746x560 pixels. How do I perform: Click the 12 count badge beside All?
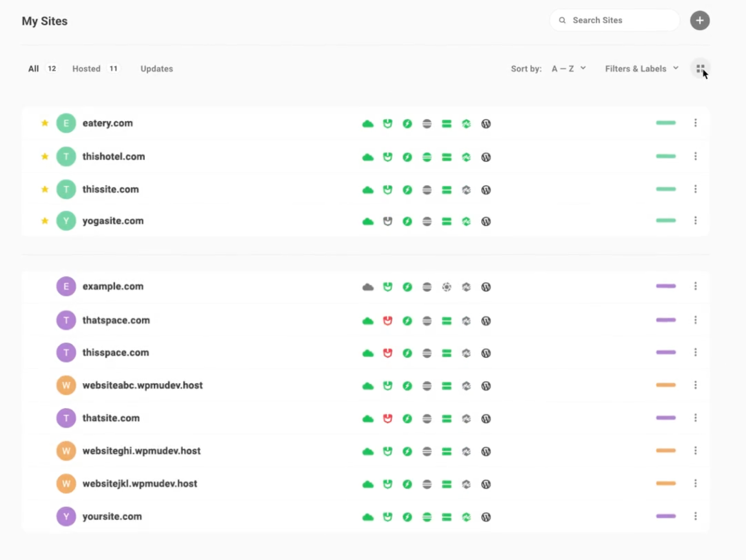click(x=52, y=69)
